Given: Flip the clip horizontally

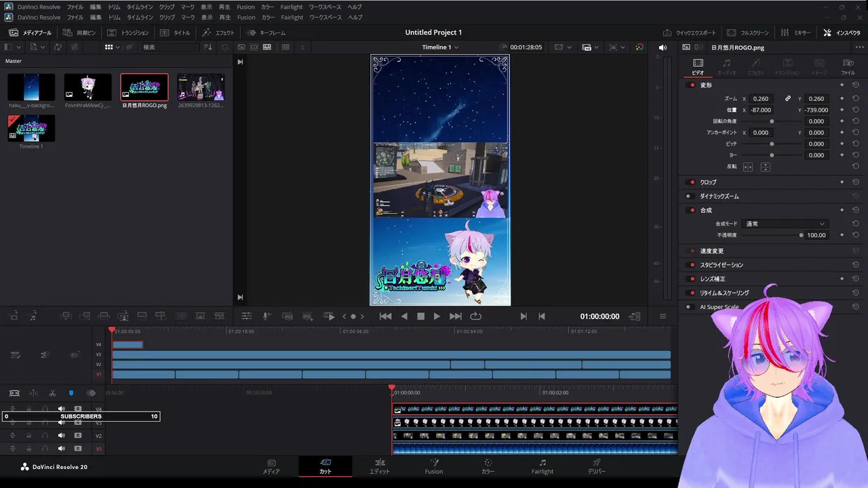Looking at the screenshot, I should pyautogui.click(x=748, y=167).
